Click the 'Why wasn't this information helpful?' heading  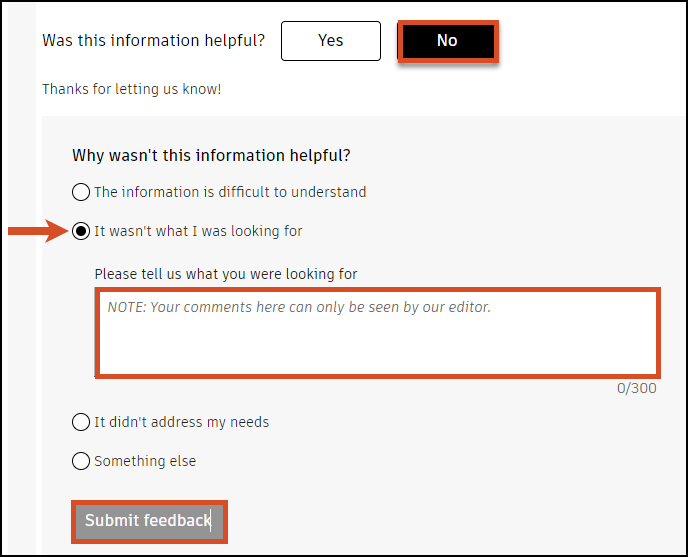coord(211,156)
